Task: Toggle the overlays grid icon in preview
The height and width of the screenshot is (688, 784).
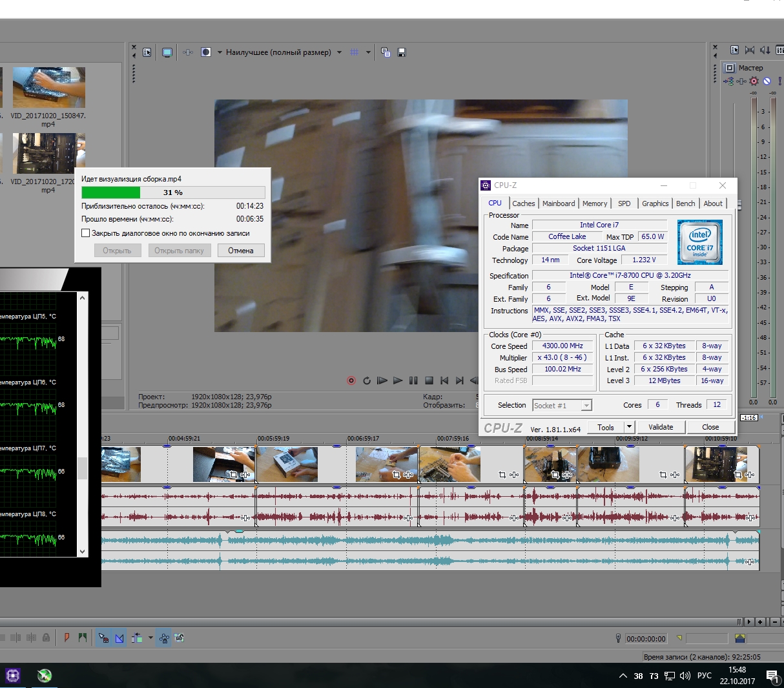Action: [354, 52]
